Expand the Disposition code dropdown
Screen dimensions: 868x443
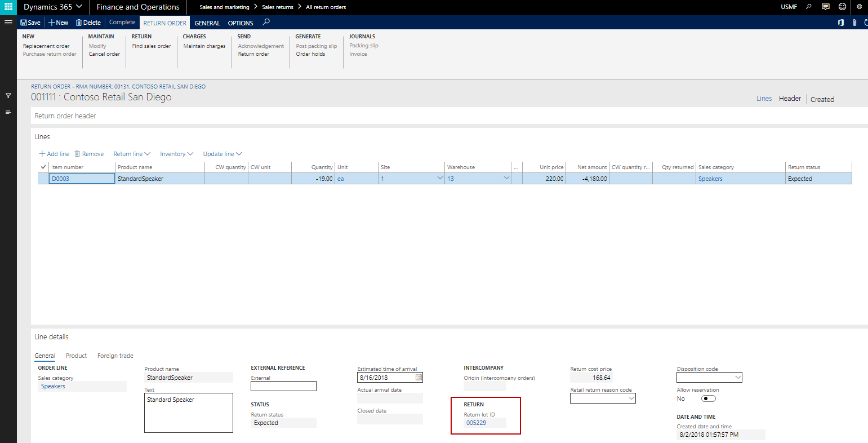[x=737, y=378]
